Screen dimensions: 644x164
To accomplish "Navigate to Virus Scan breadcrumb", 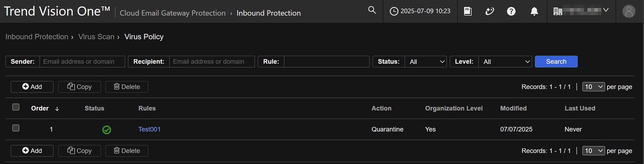I will 96,37.
